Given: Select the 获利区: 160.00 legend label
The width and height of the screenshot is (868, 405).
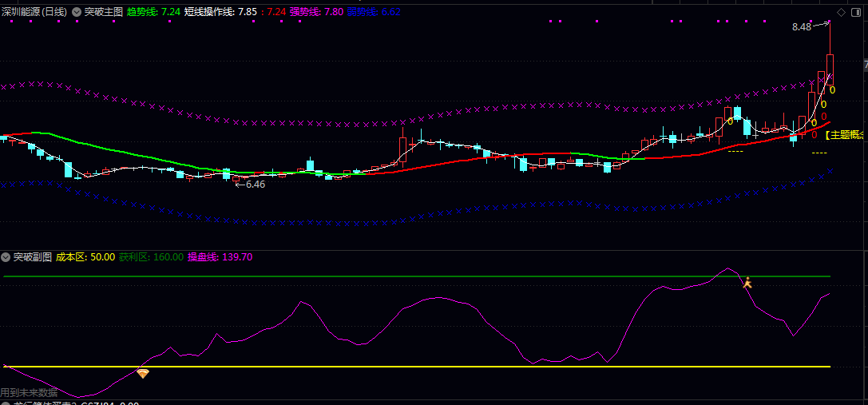Looking at the screenshot, I should (x=151, y=257).
